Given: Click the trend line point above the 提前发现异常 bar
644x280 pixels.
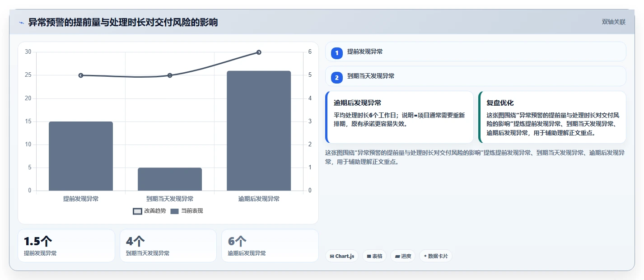Looking at the screenshot, I should (x=81, y=75).
